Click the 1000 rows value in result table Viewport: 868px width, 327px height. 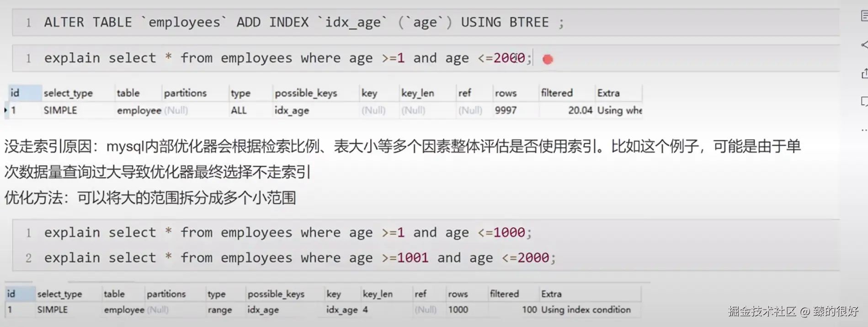point(458,310)
